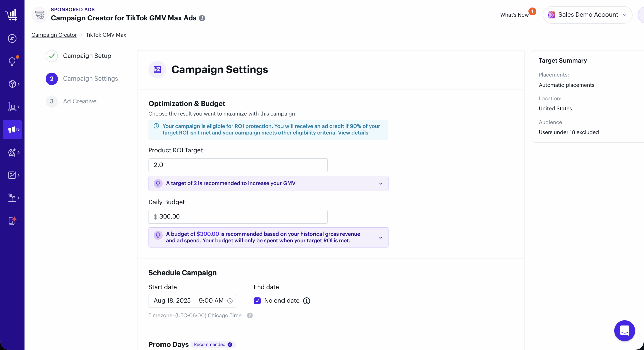Open the lightbulb insights sidebar icon
This screenshot has height=350, width=644.
12,61
